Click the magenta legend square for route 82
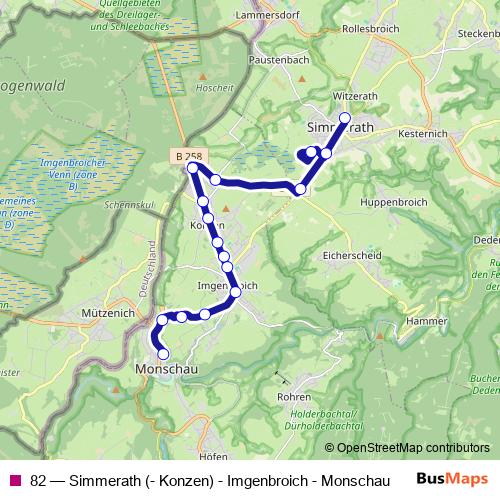The width and height of the screenshot is (500, 500). point(16,480)
